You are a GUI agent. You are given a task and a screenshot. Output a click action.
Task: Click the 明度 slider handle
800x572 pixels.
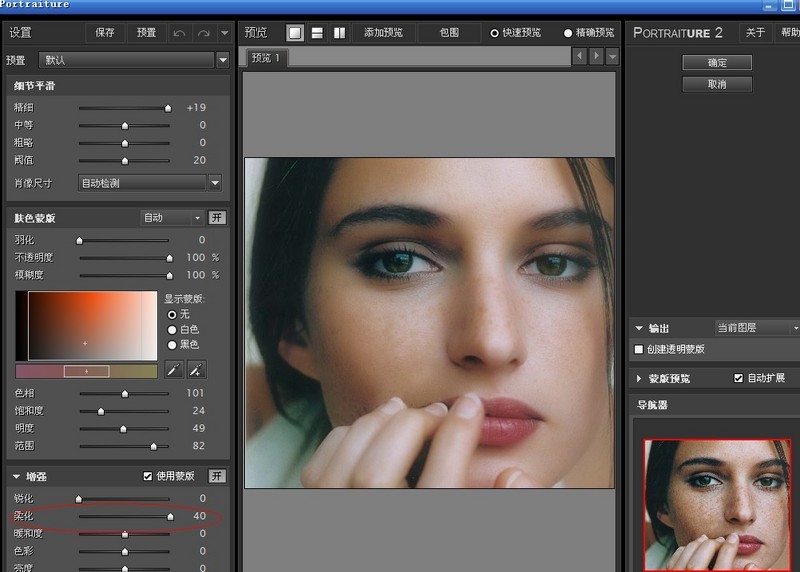(123, 429)
